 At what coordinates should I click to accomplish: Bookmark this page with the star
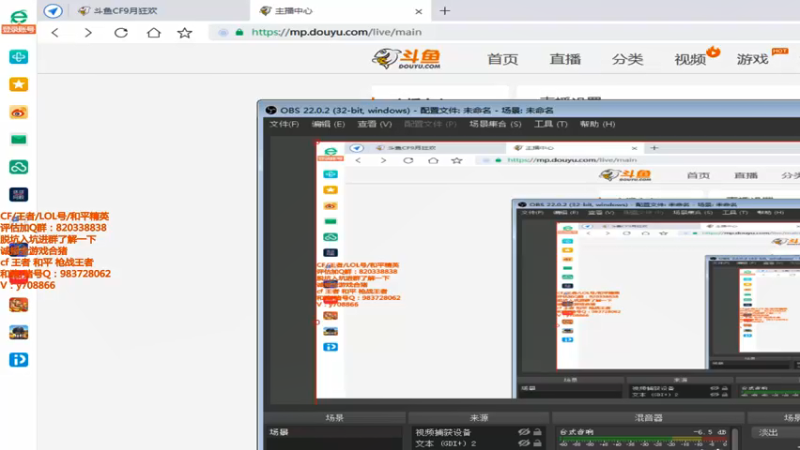coord(185,33)
